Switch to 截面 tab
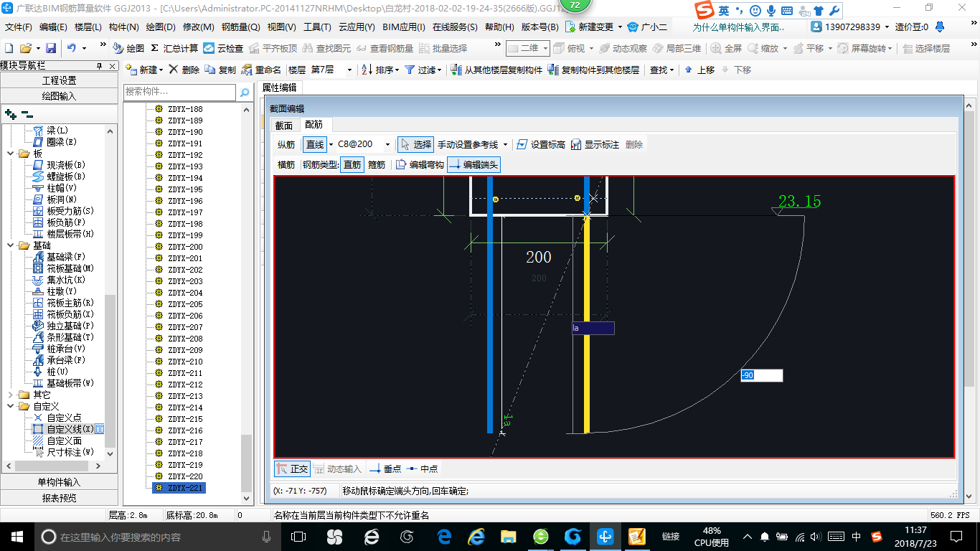Screen dimensions: 980x551 [284, 125]
